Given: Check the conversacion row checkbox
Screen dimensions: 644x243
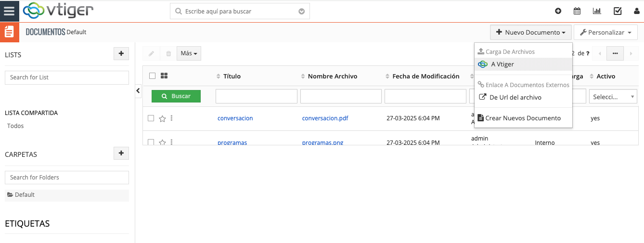Looking at the screenshot, I should point(151,118).
